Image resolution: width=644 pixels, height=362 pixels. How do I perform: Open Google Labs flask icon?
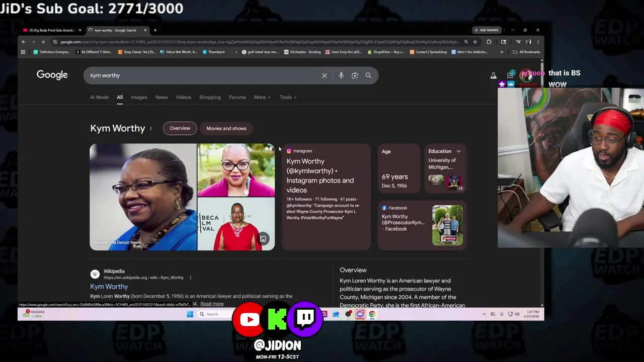tap(493, 75)
